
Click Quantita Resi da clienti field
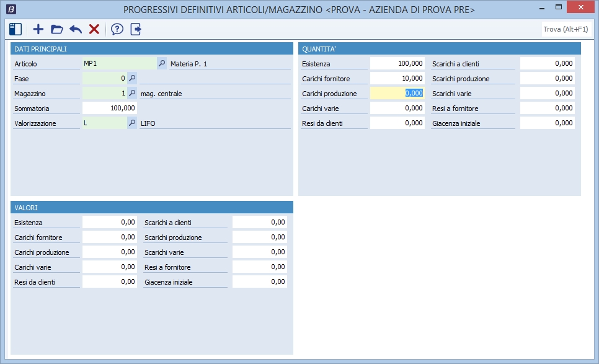(x=397, y=123)
